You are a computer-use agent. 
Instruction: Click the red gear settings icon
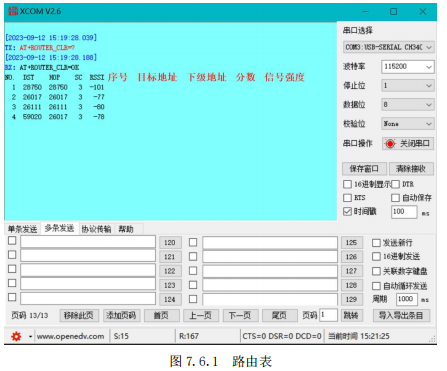(x=16, y=336)
